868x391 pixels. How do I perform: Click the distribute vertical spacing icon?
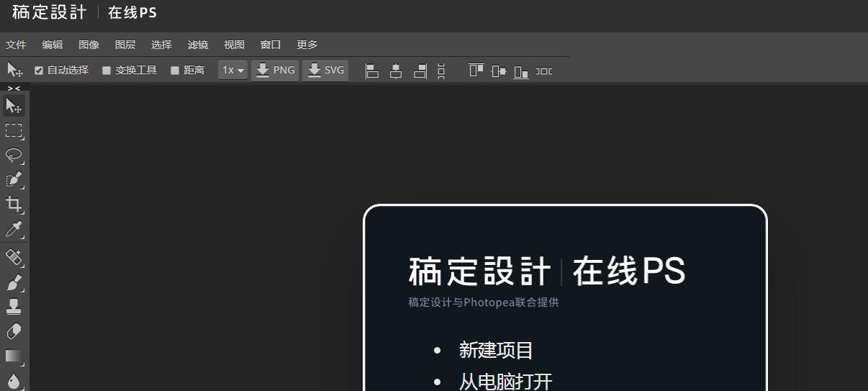coord(441,71)
